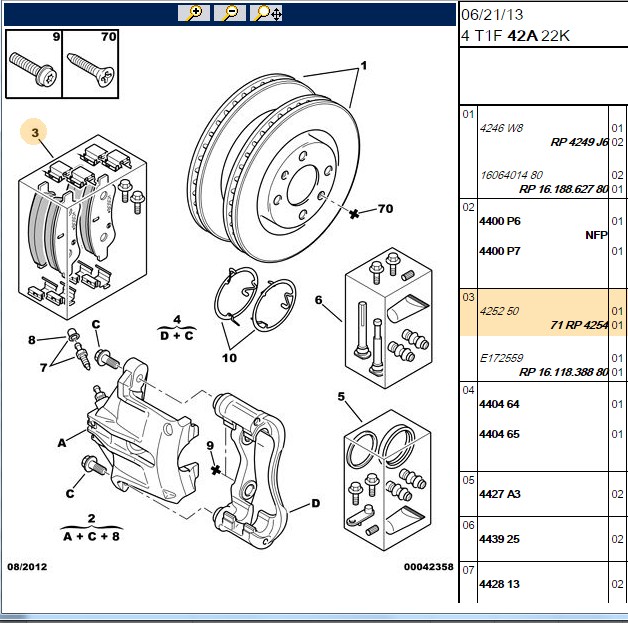Select part number E172559
Viewport: 628px width, 623px height.
(501, 358)
